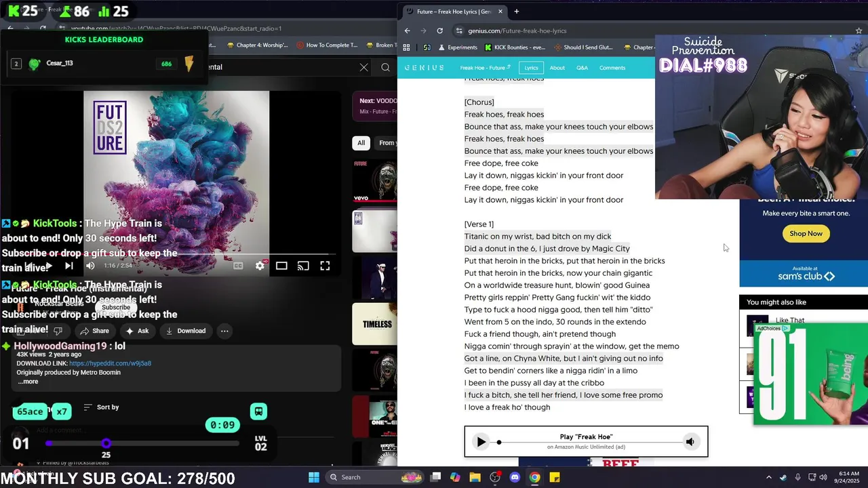Switch to the Q&A tab on Genius
The height and width of the screenshot is (488, 868).
(582, 68)
